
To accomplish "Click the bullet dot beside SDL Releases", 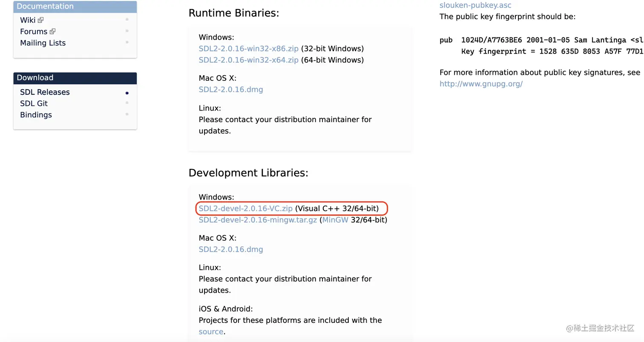I will pyautogui.click(x=127, y=93).
